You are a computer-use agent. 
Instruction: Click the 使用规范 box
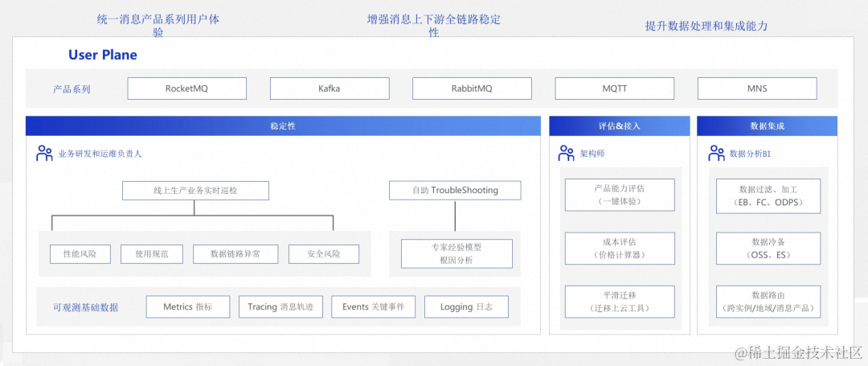(x=151, y=254)
